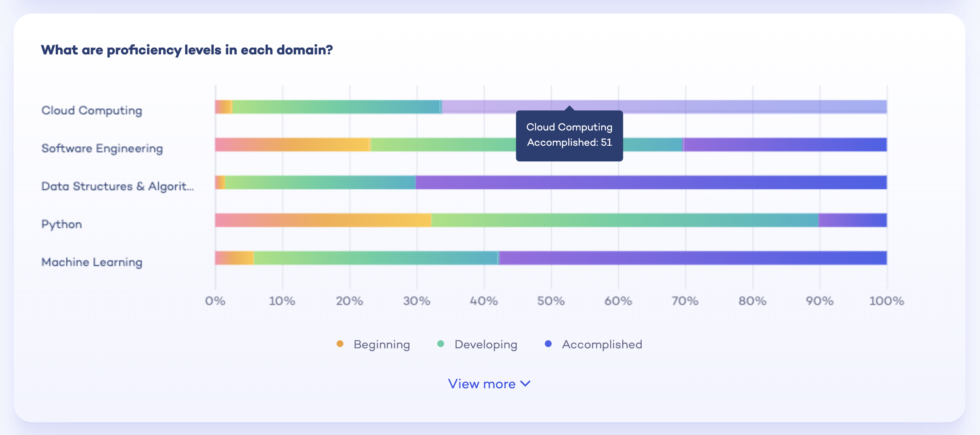This screenshot has width=980, height=435.
Task: Select the Cloud Computing row label
Action: pyautogui.click(x=92, y=110)
